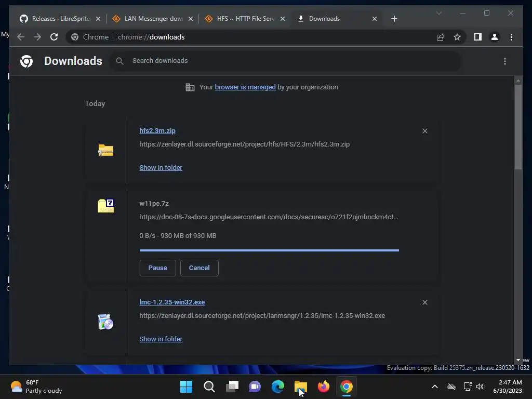This screenshot has height=399, width=532.
Task: Open Windows taskbar Search
Action: [209, 387]
